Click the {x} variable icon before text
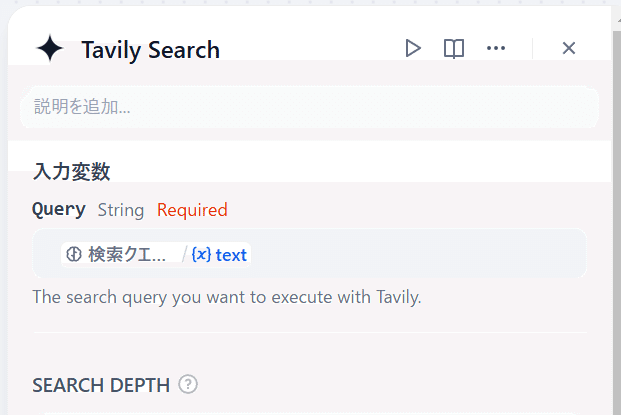Viewport: 621px width, 415px height. point(201,254)
